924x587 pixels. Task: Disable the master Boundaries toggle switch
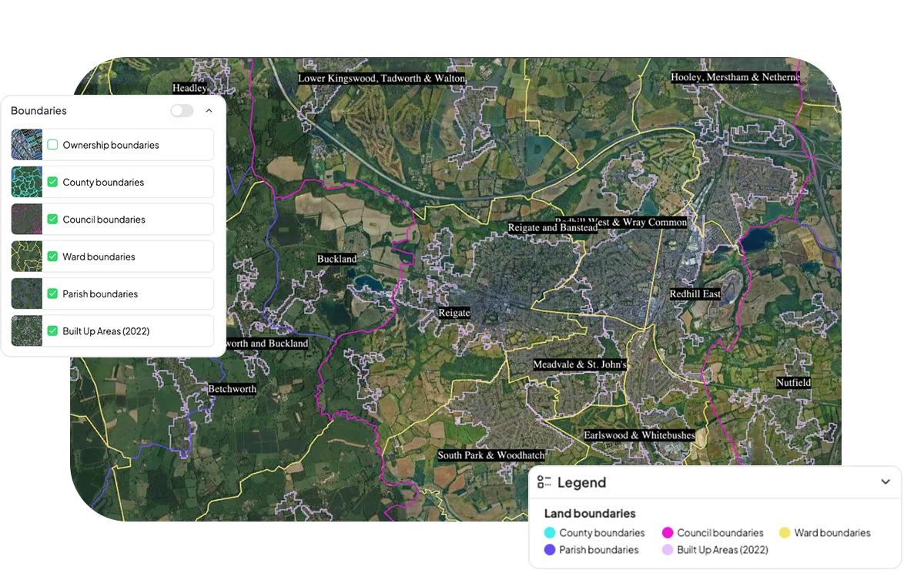(182, 111)
